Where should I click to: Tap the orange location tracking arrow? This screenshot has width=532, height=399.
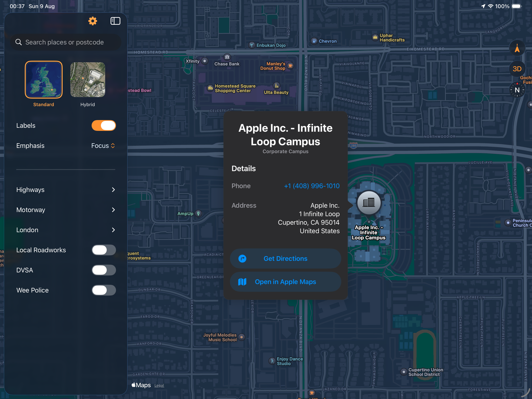coord(517,48)
